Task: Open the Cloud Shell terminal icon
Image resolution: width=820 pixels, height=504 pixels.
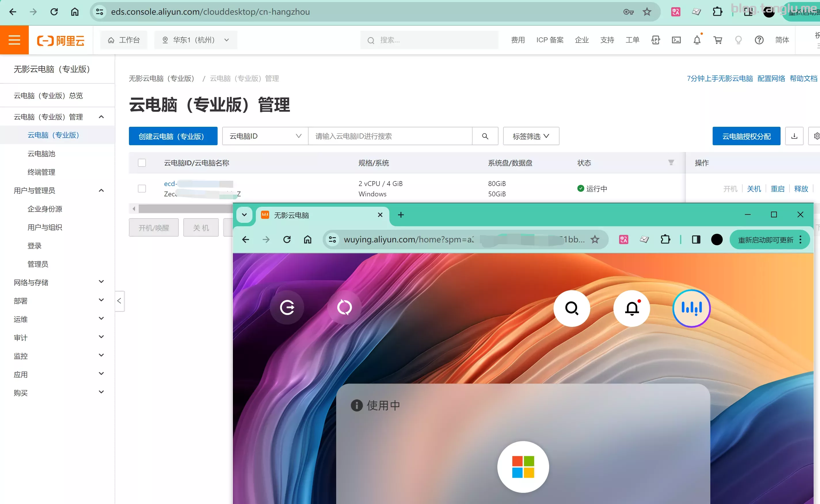Action: [x=676, y=40]
